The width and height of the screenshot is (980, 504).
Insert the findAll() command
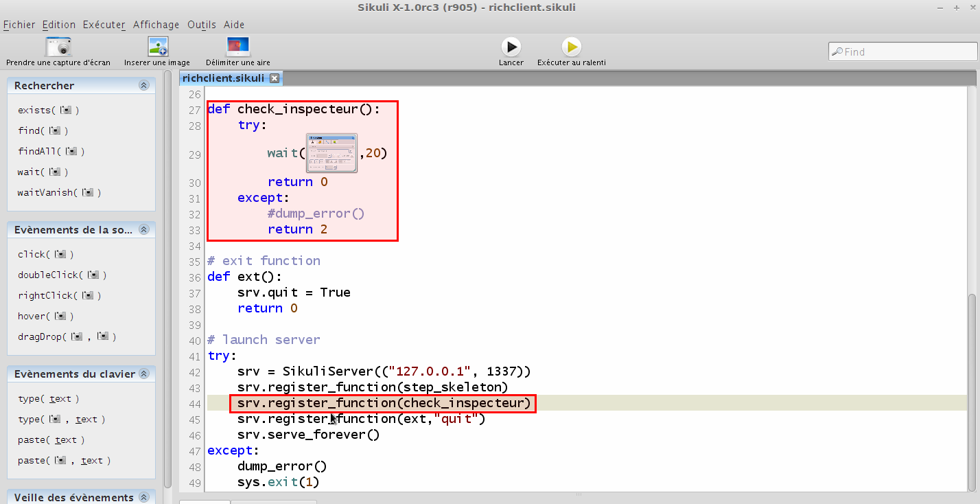pyautogui.click(x=51, y=152)
